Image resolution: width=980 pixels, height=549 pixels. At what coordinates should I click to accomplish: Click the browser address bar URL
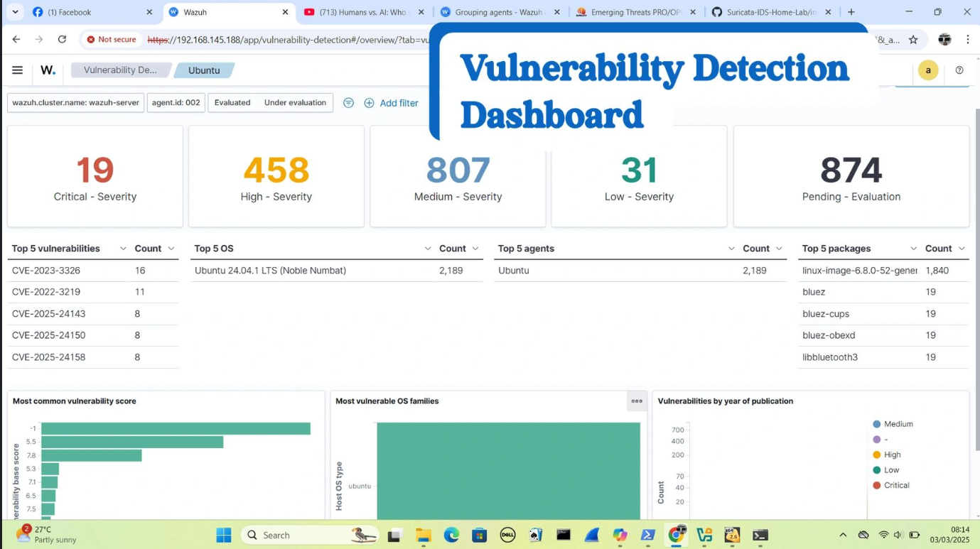pyautogui.click(x=289, y=40)
